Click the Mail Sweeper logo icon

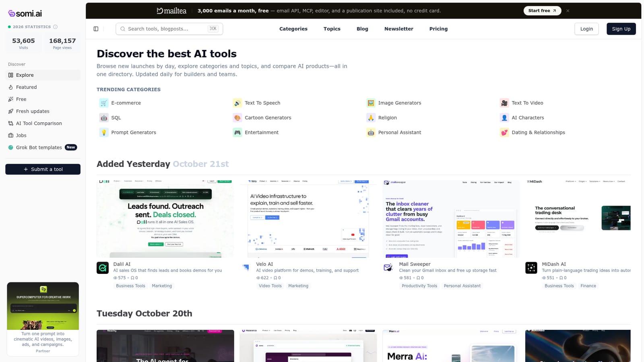(388, 268)
